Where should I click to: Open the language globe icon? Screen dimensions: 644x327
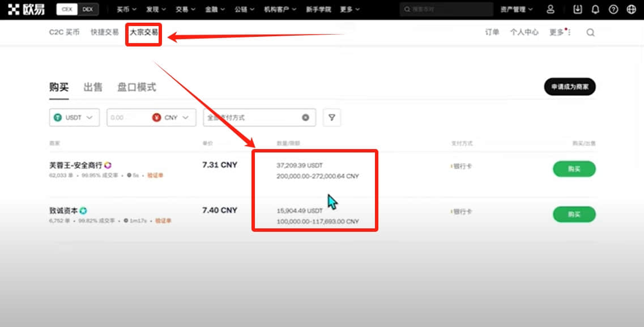(632, 10)
